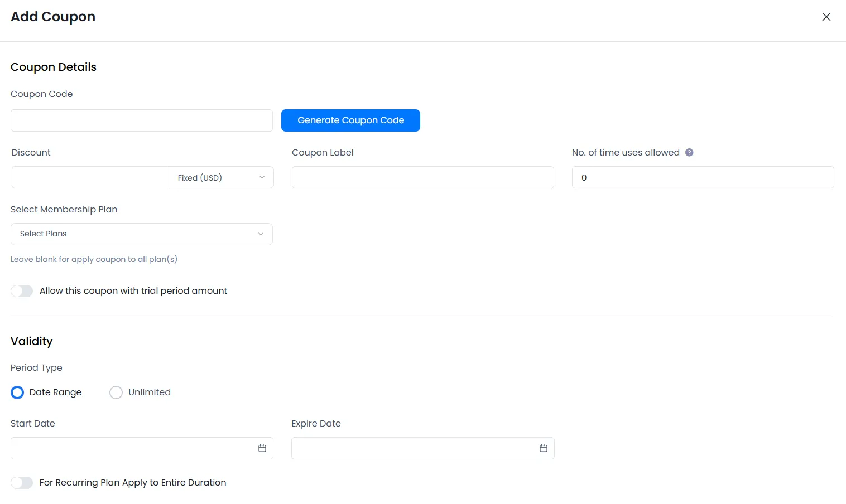
Task: Click the Coupon Label input box
Action: [x=422, y=178]
